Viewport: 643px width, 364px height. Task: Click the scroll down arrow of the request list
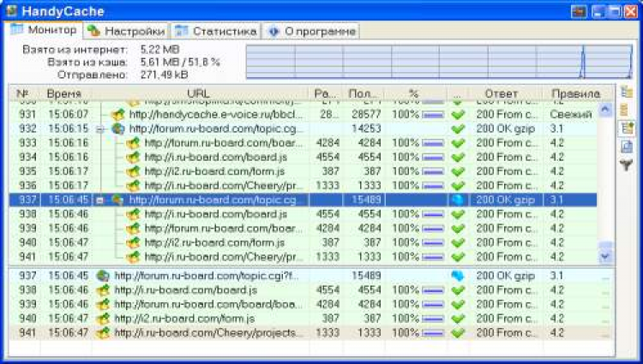(x=605, y=256)
